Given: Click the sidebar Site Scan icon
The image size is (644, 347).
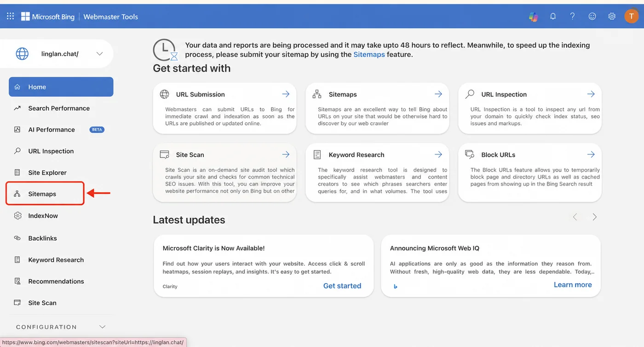Looking at the screenshot, I should click(x=17, y=303).
